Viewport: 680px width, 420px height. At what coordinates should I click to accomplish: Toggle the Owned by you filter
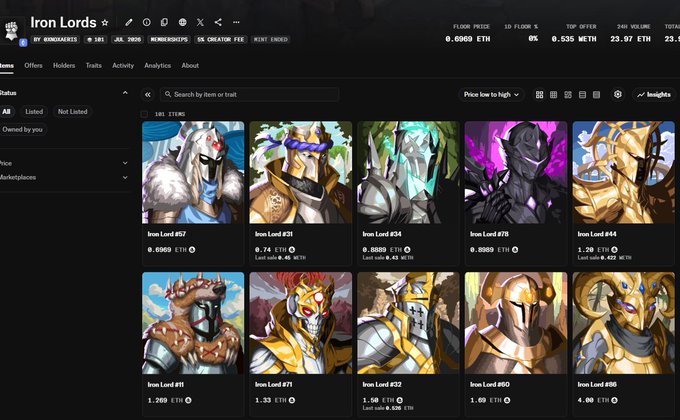[23, 129]
